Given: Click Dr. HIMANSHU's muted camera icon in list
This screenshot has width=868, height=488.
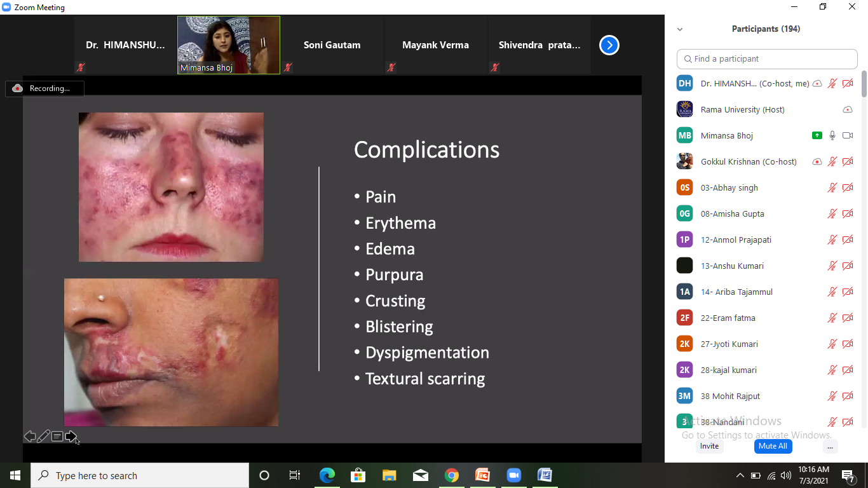Looking at the screenshot, I should coord(848,83).
